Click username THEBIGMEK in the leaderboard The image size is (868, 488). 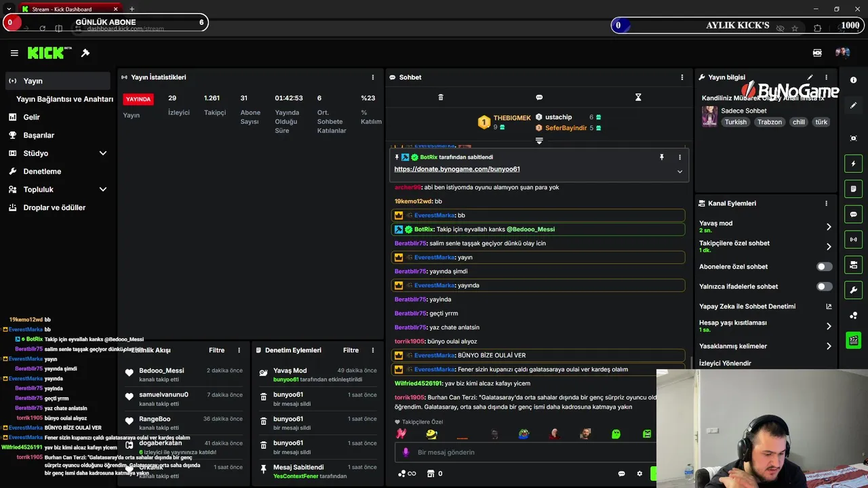click(512, 118)
